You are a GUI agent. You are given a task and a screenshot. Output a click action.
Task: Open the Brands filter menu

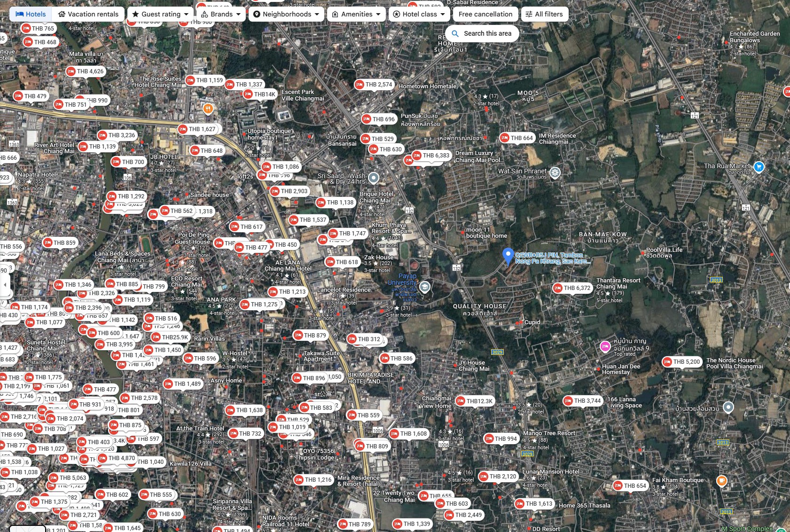coord(220,14)
